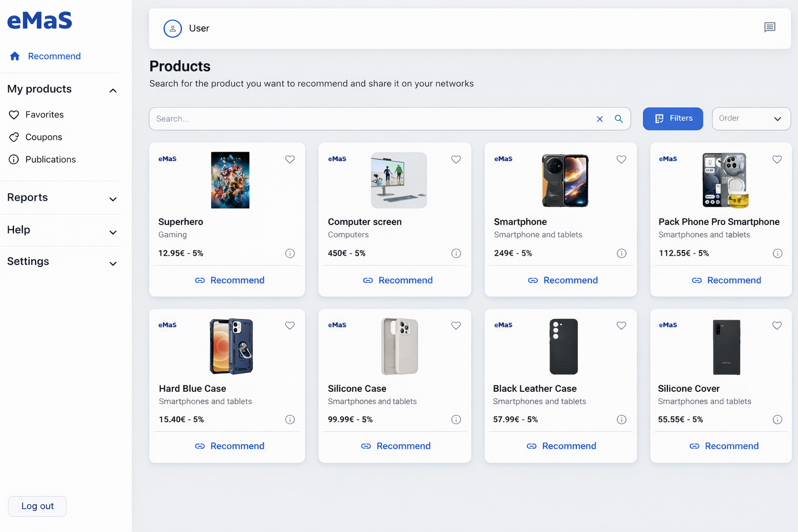Open the Publications info section
798x532 pixels.
pyautogui.click(x=50, y=159)
